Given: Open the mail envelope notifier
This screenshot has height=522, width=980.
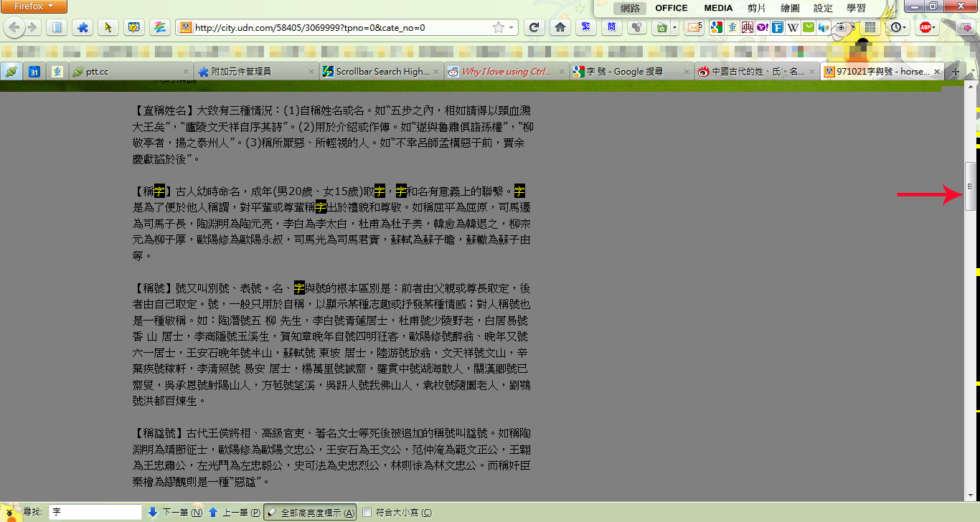Looking at the screenshot, I should coord(694,28).
